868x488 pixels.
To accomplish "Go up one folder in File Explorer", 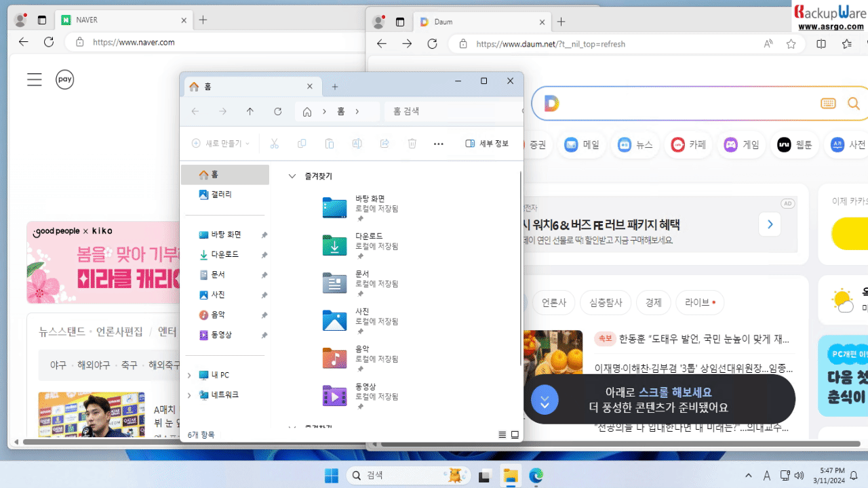I will (x=250, y=111).
